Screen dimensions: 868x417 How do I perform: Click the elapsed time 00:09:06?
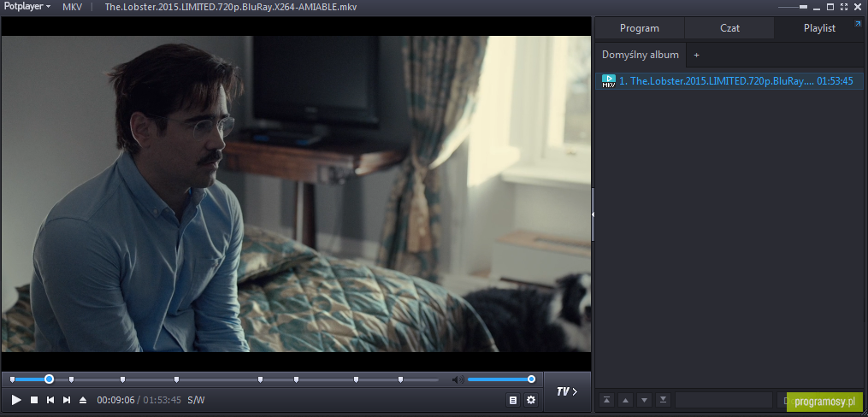pos(115,400)
